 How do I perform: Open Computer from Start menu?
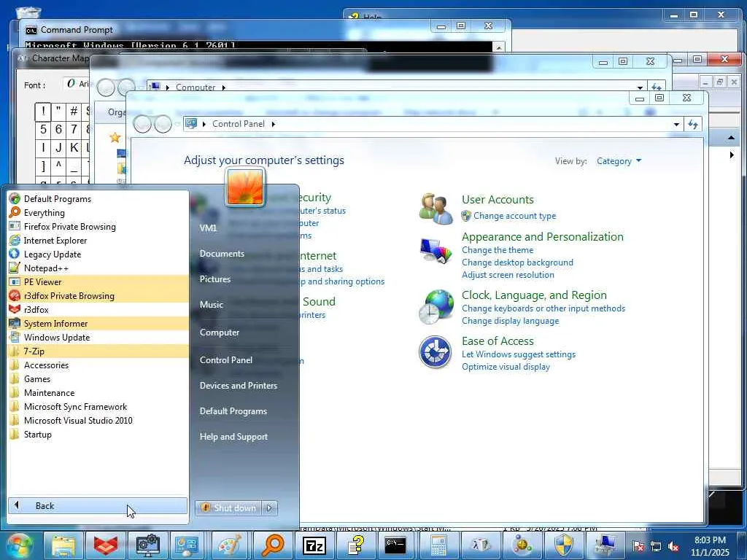click(220, 332)
